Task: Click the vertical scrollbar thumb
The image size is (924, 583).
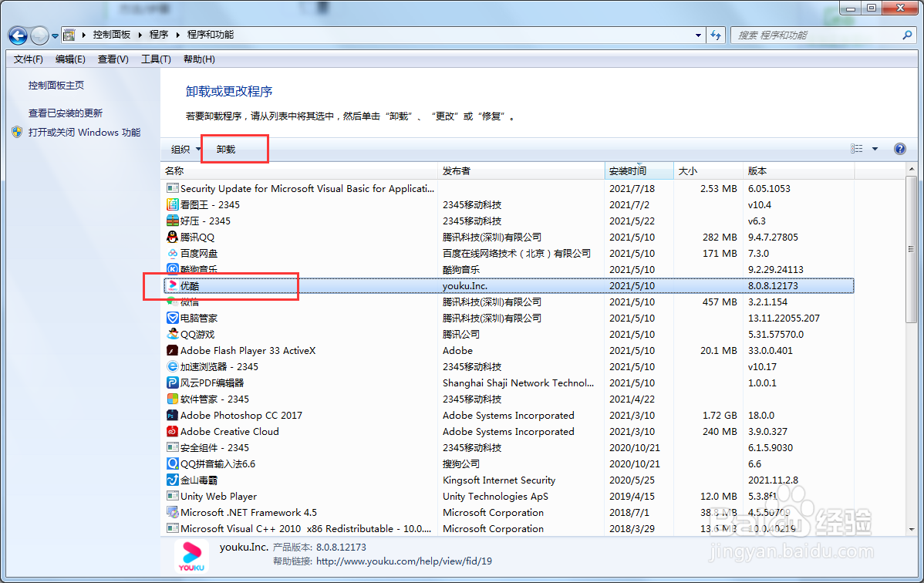Action: tap(912, 249)
